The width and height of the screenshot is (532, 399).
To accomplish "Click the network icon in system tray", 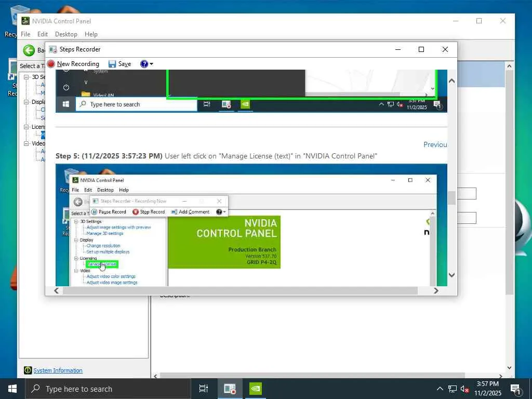I will tap(453, 389).
